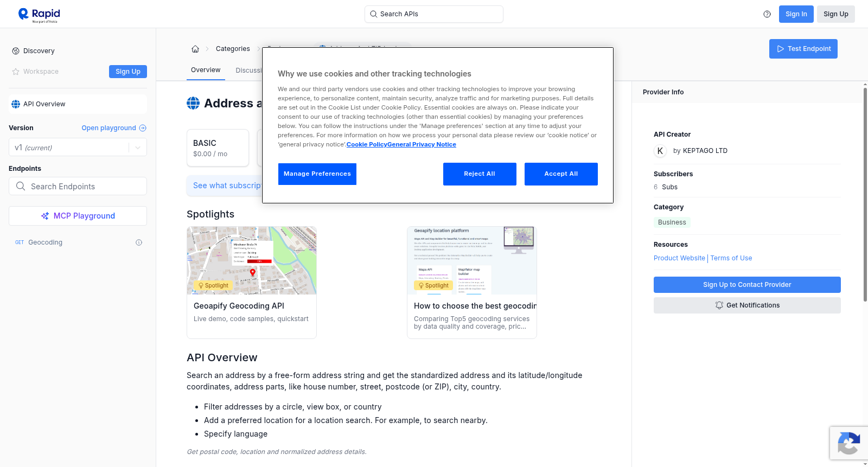The image size is (868, 467).
Task: Click the Open playground arrow icon
Action: [x=143, y=128]
